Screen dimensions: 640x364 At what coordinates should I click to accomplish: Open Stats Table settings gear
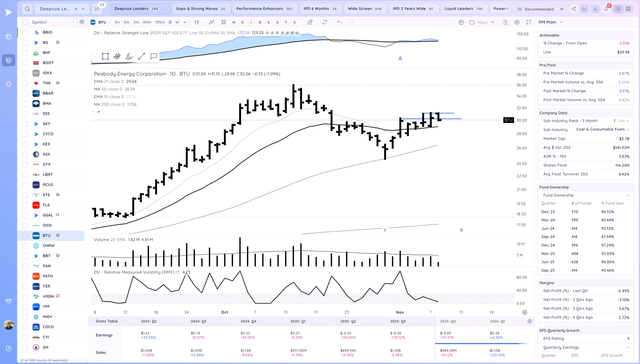click(x=529, y=321)
